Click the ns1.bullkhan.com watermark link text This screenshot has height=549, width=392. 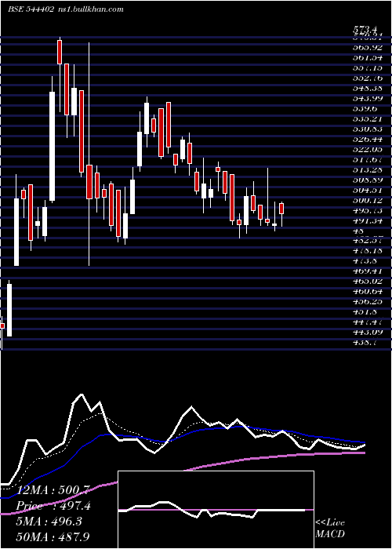90,9
